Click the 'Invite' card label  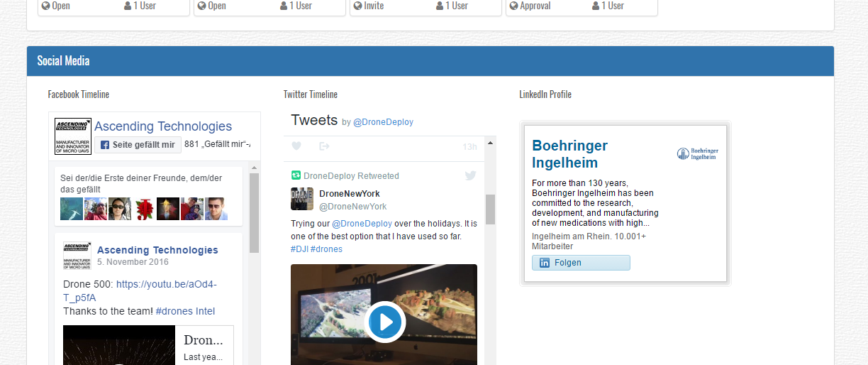tap(374, 6)
